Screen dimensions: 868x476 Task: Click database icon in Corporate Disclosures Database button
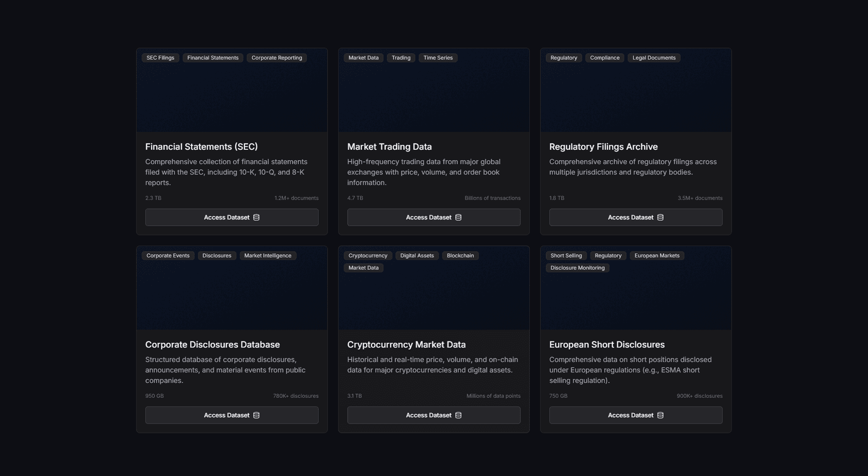(256, 415)
